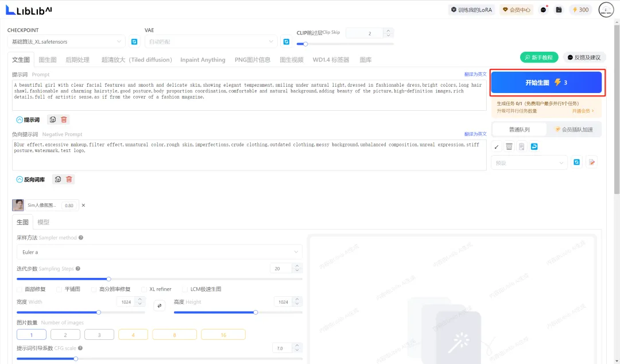Show help for CFG scale
620x364 pixels.
pyautogui.click(x=80, y=348)
